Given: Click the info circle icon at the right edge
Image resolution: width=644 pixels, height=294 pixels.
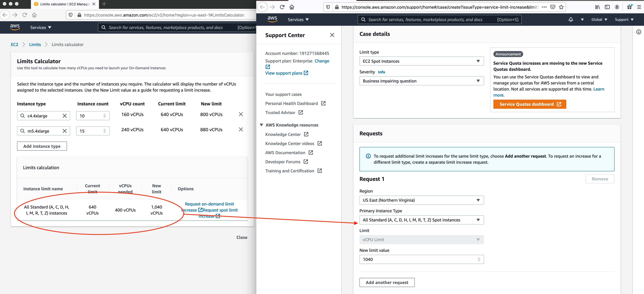Looking at the screenshot, I should point(639,32).
